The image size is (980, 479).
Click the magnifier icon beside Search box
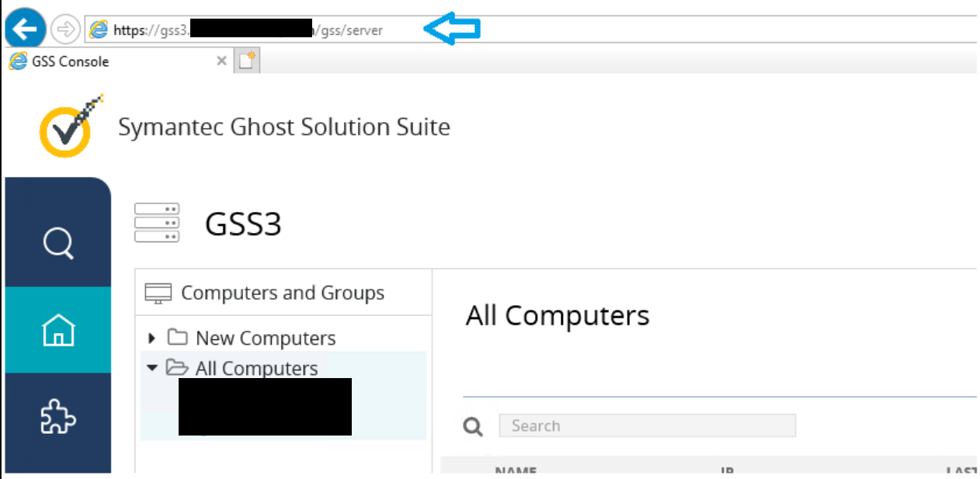[473, 426]
